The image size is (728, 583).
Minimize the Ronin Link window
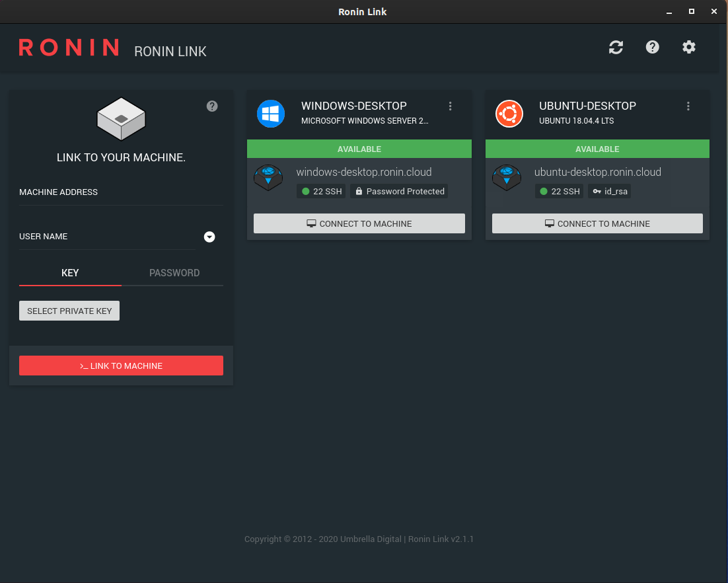[x=669, y=12]
